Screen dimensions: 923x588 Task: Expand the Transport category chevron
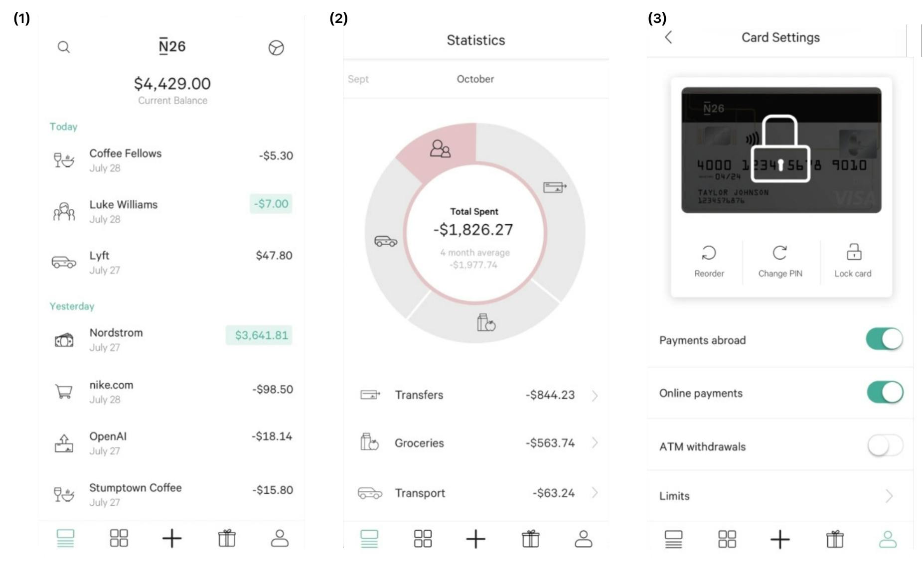595,493
